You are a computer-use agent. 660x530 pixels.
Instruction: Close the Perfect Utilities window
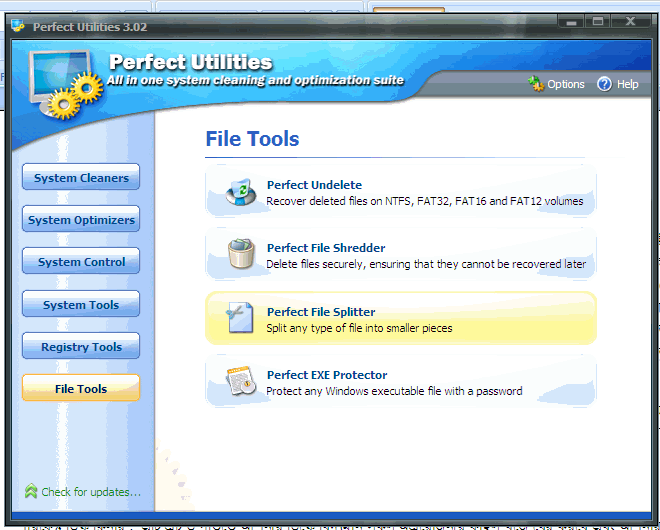point(630,21)
